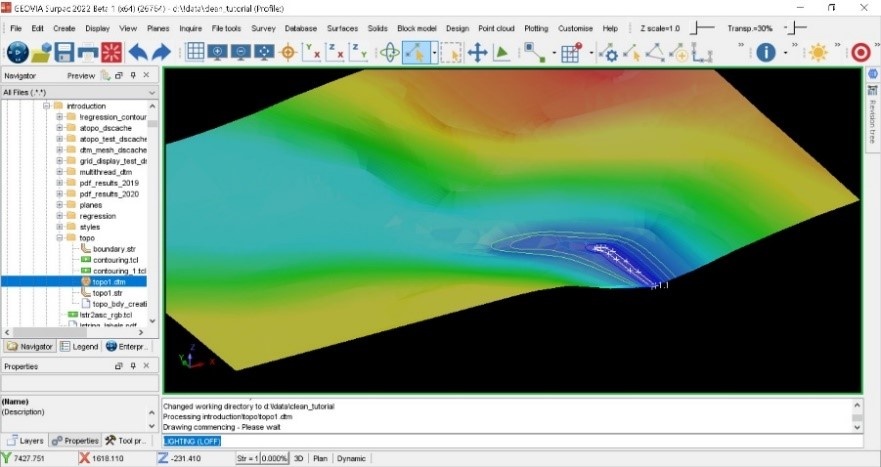This screenshot has height=467, width=881.
Task: Undo with the blue left arrow
Action: coord(138,52)
